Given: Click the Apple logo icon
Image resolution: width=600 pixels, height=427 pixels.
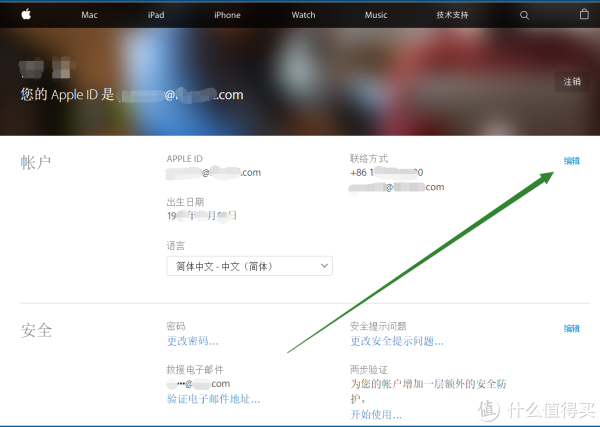Looking at the screenshot, I should point(26,15).
